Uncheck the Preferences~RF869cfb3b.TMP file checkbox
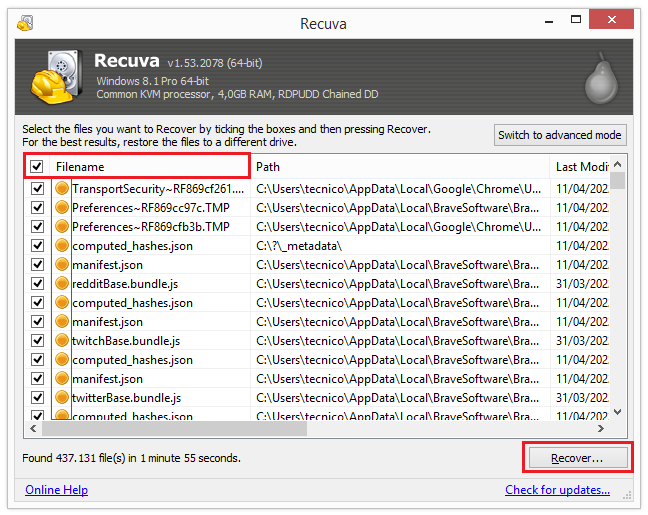Viewport: 648px width, 515px height. tap(37, 227)
